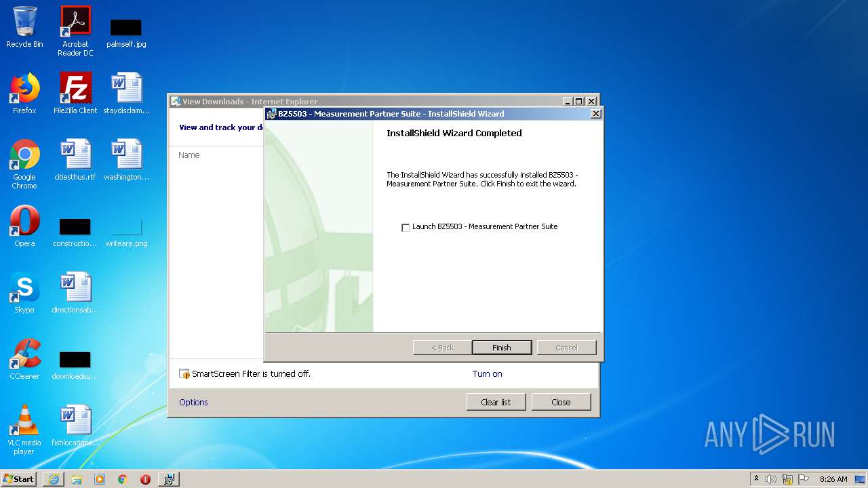Open Opera desktop shortcut
Screen dimensions: 868x488
click(24, 226)
